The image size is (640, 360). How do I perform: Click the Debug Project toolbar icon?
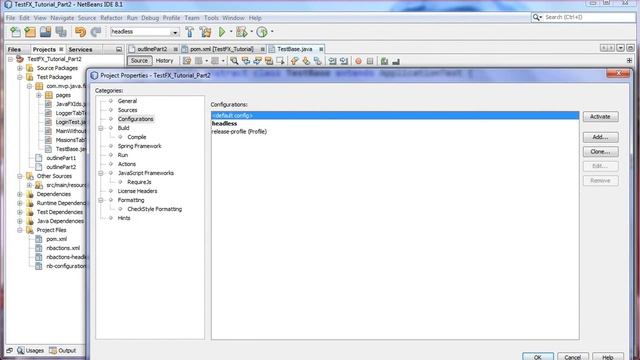click(242, 32)
